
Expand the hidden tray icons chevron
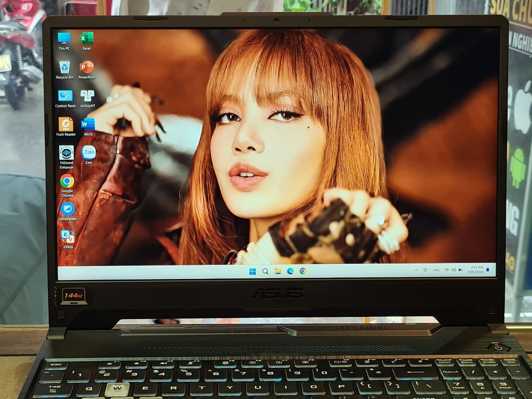[416, 270]
